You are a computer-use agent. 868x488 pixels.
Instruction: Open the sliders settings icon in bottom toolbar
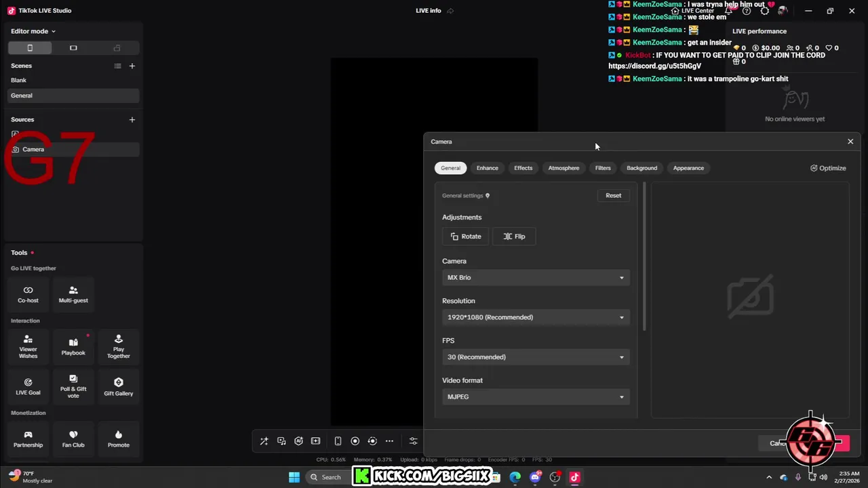(x=413, y=441)
